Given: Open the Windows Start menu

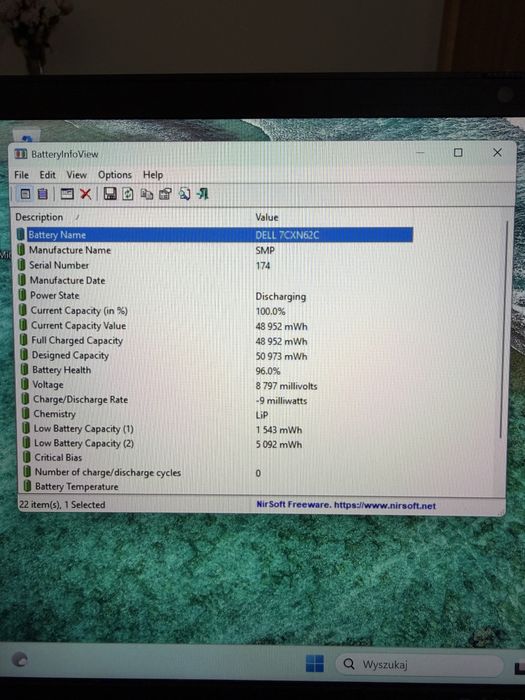Looking at the screenshot, I should 315,663.
